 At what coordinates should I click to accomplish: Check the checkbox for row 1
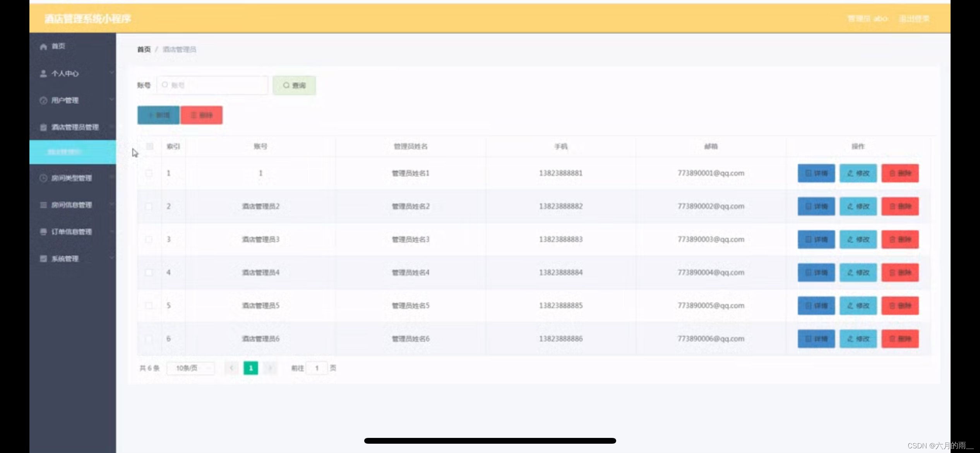point(149,173)
